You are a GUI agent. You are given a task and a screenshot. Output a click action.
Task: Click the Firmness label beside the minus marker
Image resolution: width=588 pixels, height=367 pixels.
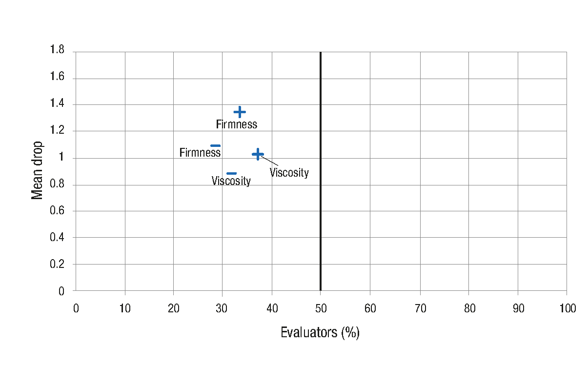point(200,153)
